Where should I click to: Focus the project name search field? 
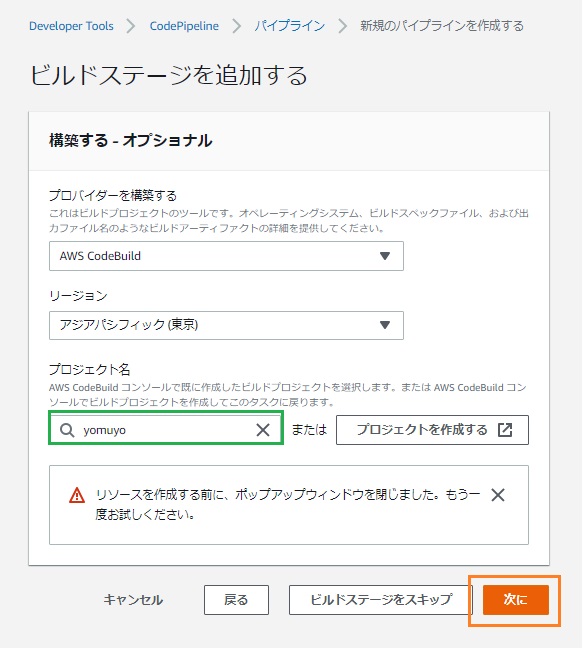166,428
